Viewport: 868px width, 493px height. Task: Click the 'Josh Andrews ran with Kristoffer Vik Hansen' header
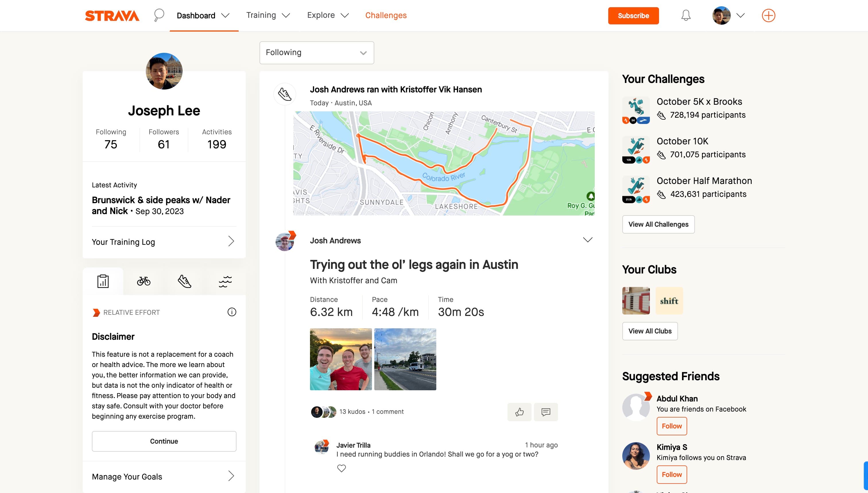pos(396,90)
